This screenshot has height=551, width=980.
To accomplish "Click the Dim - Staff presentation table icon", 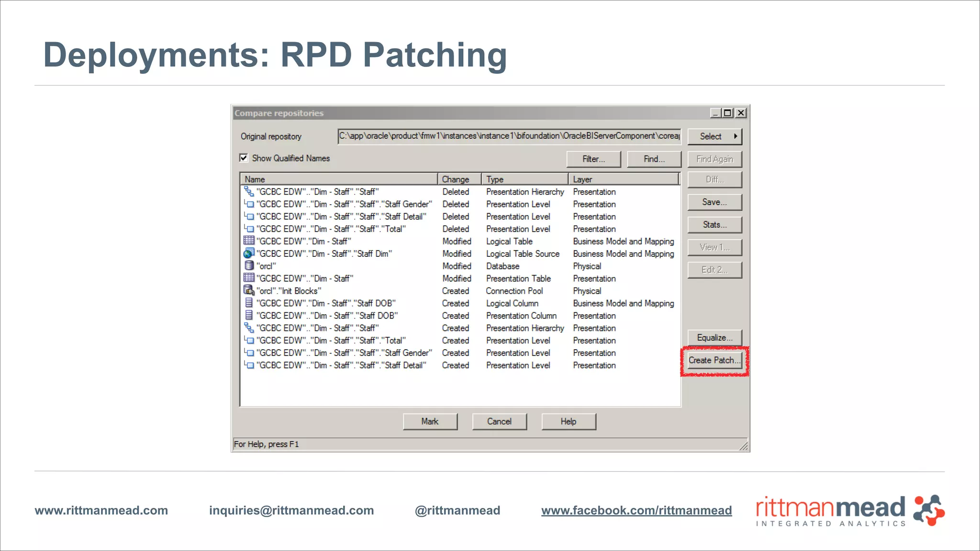I will (249, 278).
